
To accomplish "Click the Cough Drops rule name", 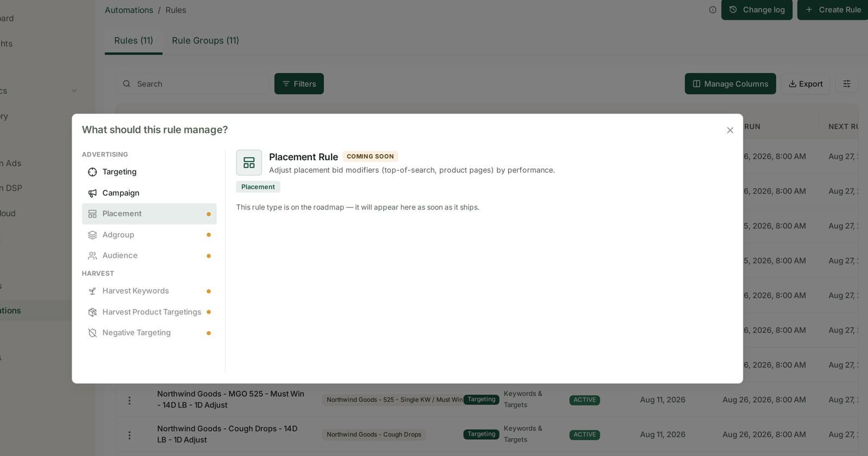I will [227, 434].
